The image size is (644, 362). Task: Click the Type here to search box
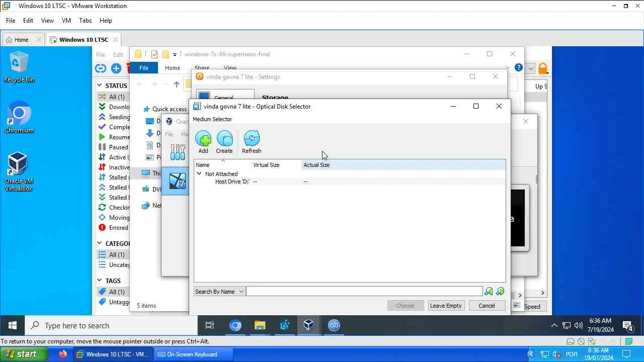tap(111, 325)
